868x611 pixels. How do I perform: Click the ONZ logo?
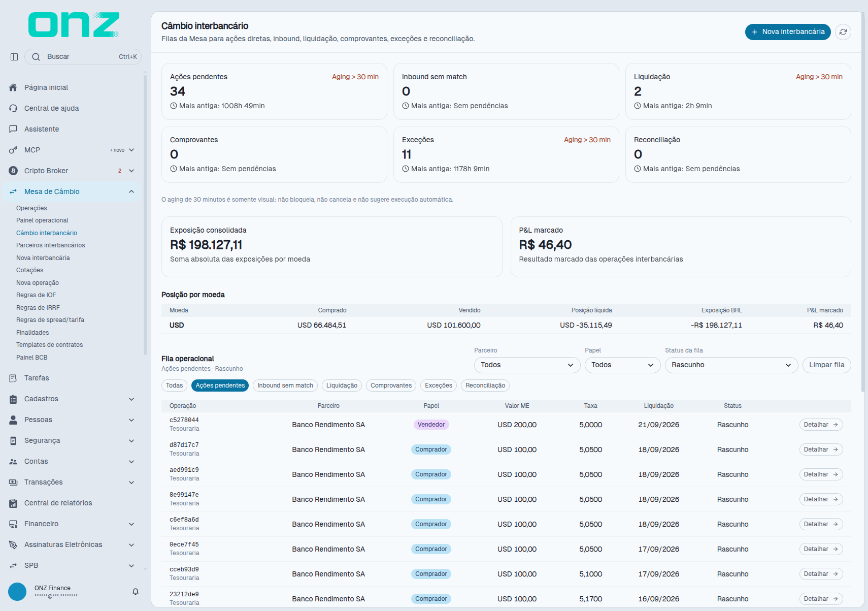point(74,25)
